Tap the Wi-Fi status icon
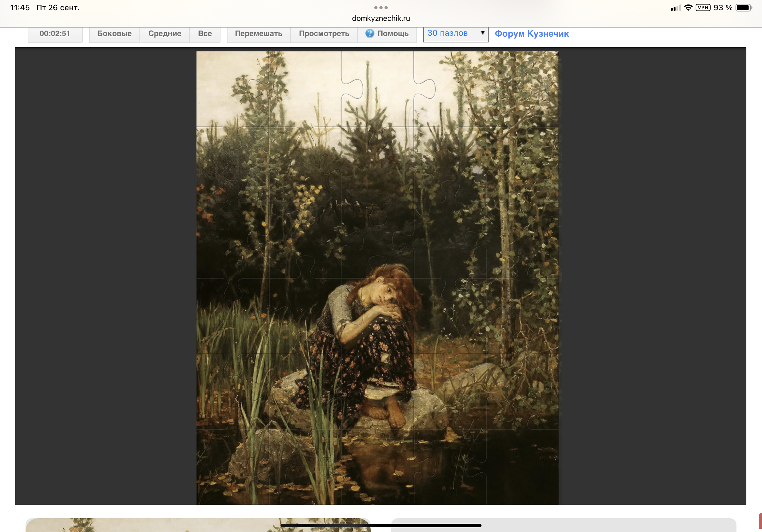Screen dimensions: 762x532 [688, 8]
